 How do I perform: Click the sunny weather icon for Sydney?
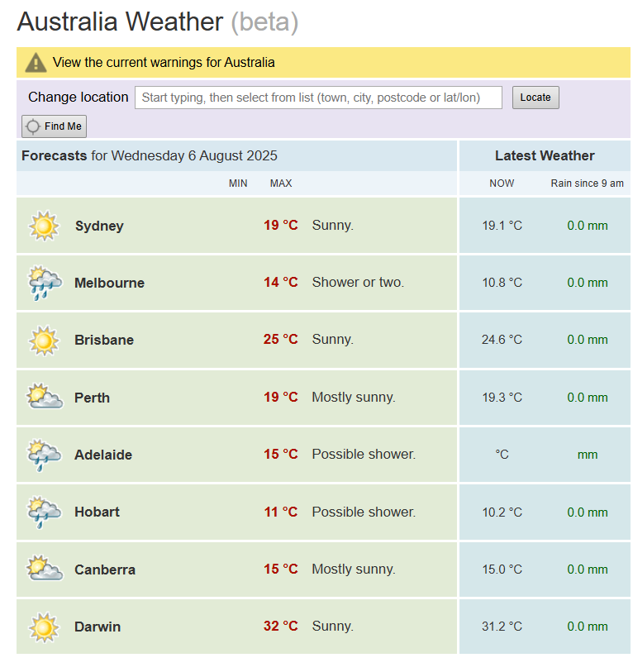click(44, 226)
